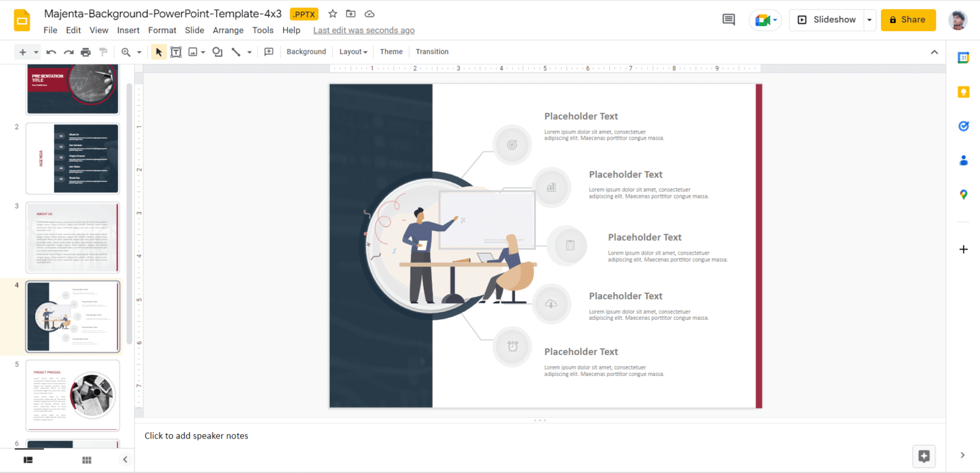Click the Insert comment icon

(x=269, y=52)
